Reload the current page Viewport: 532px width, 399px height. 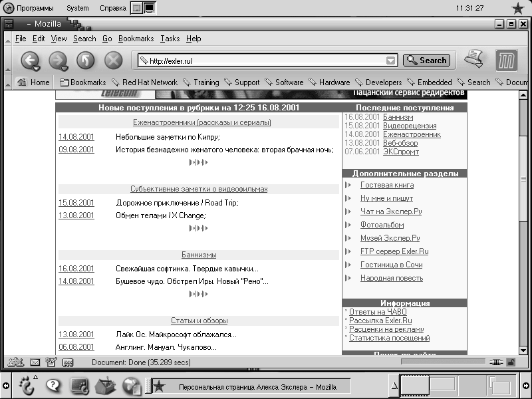click(86, 61)
